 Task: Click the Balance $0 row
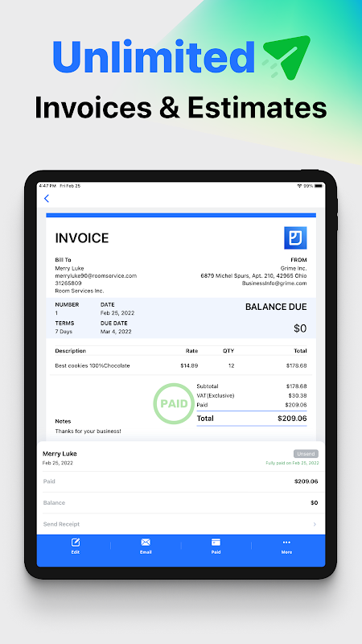tap(180, 502)
